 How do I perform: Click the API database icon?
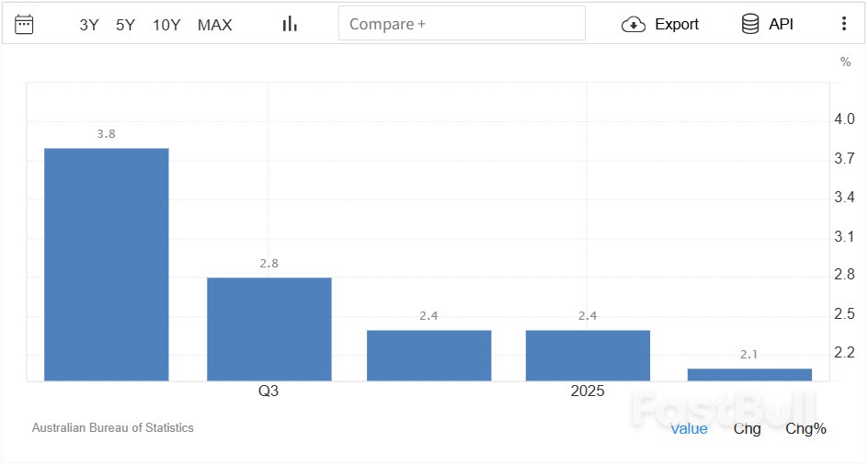[x=750, y=25]
